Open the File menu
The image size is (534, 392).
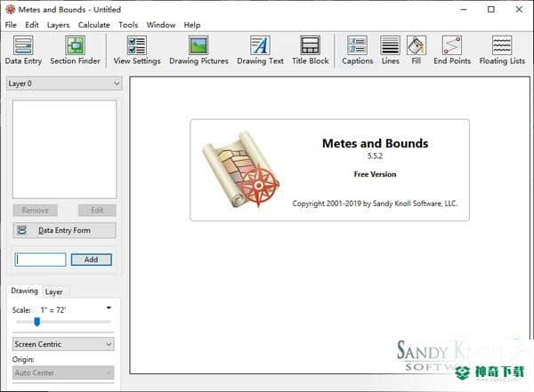(11, 25)
